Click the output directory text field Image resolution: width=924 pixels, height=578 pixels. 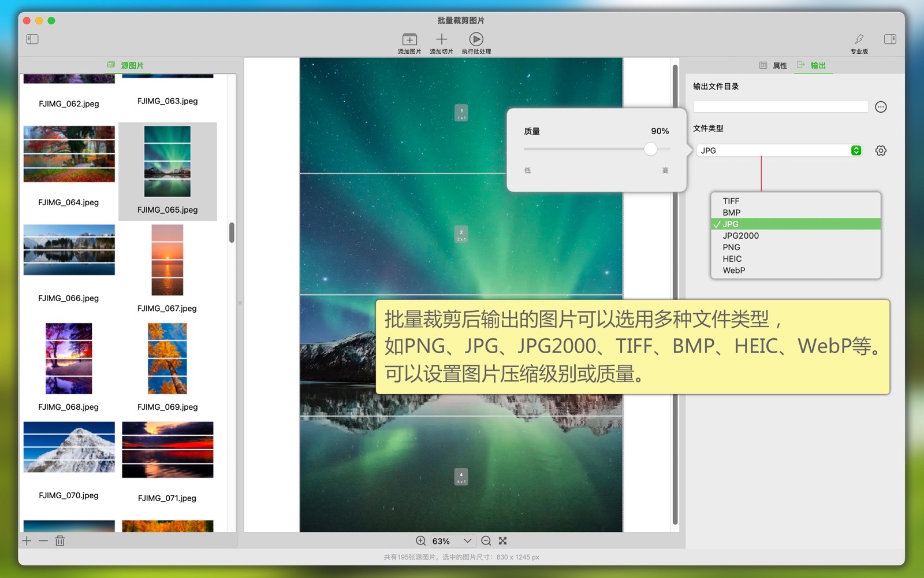pyautogui.click(x=780, y=107)
